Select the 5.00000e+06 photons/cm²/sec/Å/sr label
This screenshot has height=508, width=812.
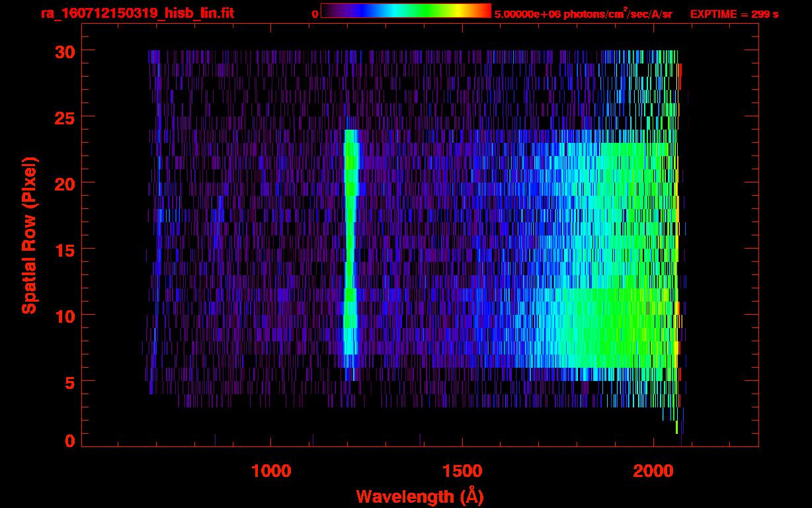click(583, 13)
